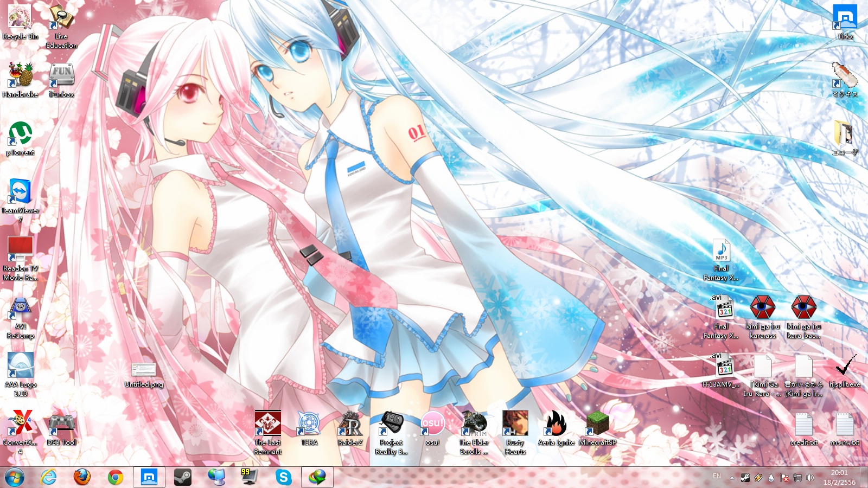Open the globe-and-monitor network taskbar icon
Viewport: 868px width, 488px height.
[x=216, y=477]
